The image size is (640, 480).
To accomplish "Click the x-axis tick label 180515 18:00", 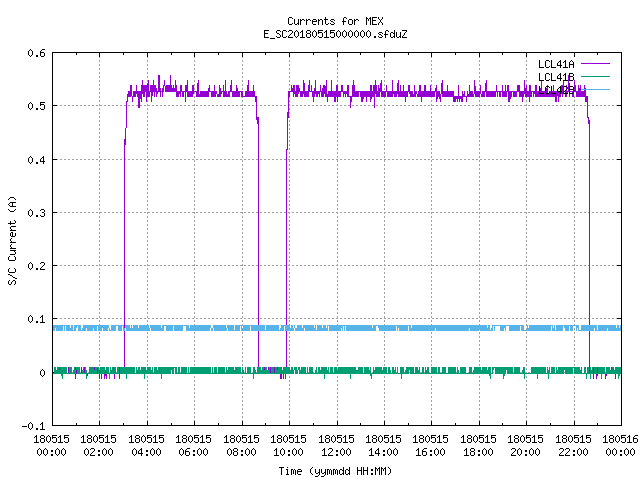I will pos(478,446).
